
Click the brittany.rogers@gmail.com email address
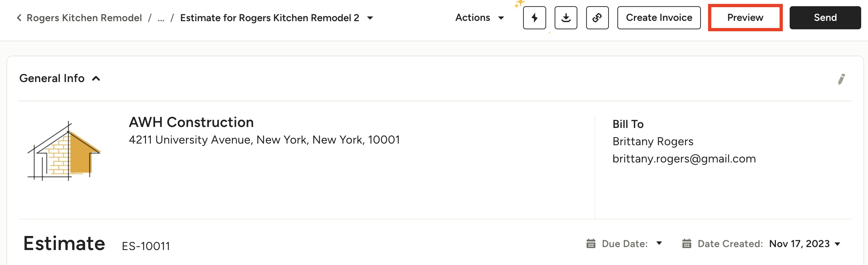[684, 159]
